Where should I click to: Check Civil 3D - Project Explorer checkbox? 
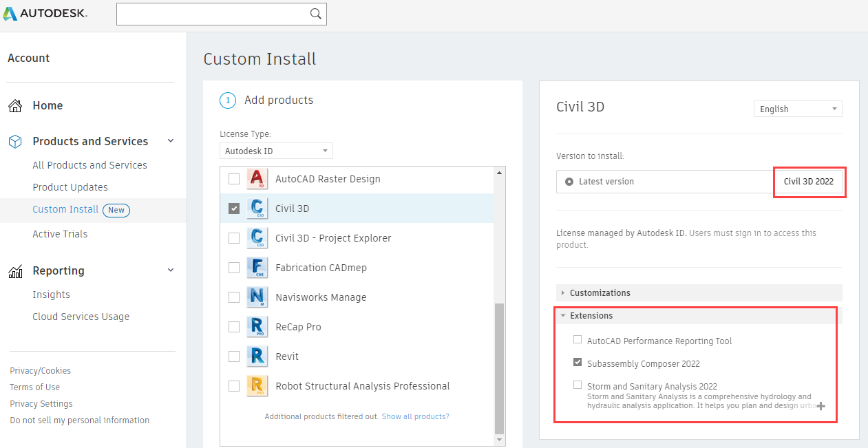point(234,238)
